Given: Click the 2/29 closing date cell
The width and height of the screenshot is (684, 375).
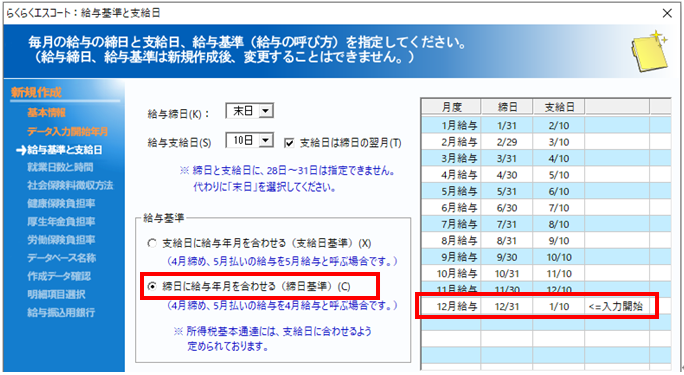Looking at the screenshot, I should click(x=507, y=142).
